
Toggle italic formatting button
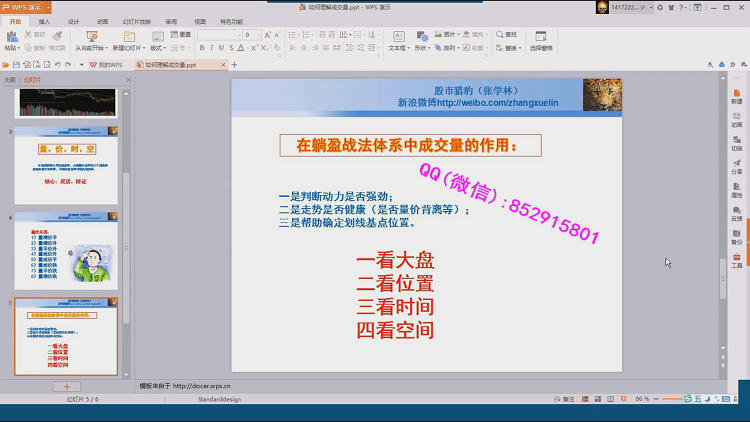pos(212,47)
